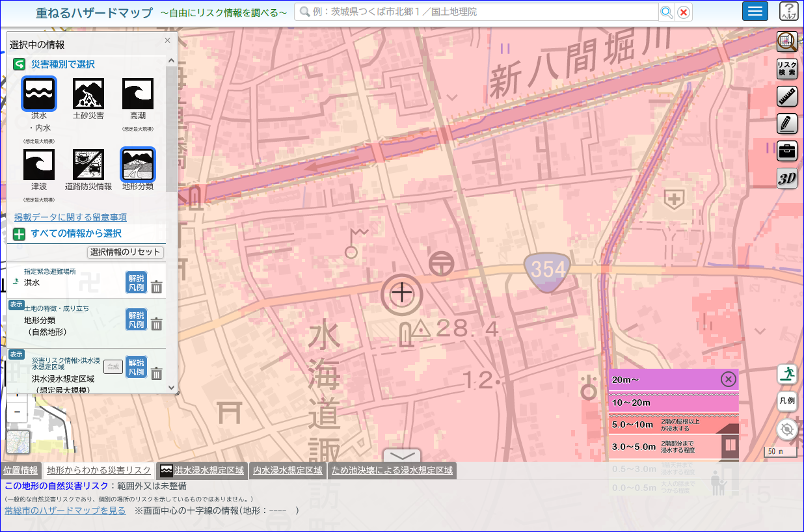Click 選択情報のリセット button
The image size is (804, 532).
[126, 252]
